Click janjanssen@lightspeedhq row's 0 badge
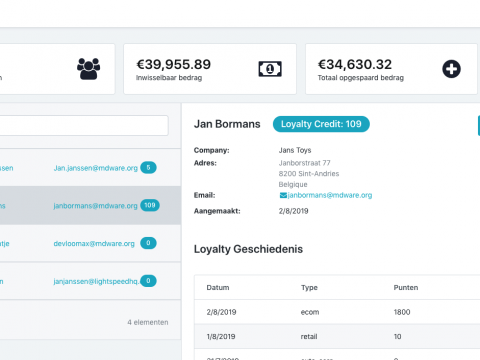This screenshot has height=360, width=480. tap(148, 281)
